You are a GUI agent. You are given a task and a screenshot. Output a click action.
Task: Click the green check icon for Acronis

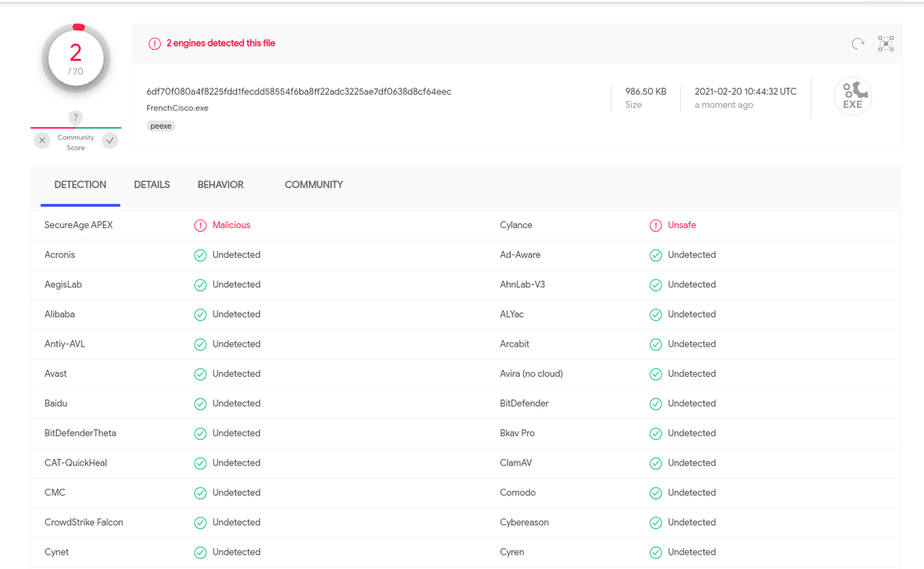200,255
